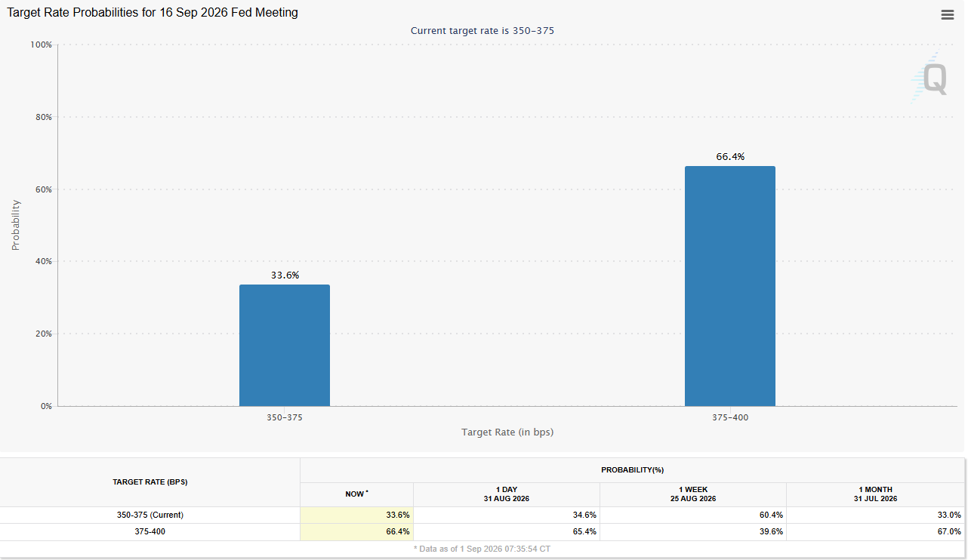This screenshot has height=560, width=968.
Task: Click the 'Probability' y-axis title
Action: tap(16, 225)
